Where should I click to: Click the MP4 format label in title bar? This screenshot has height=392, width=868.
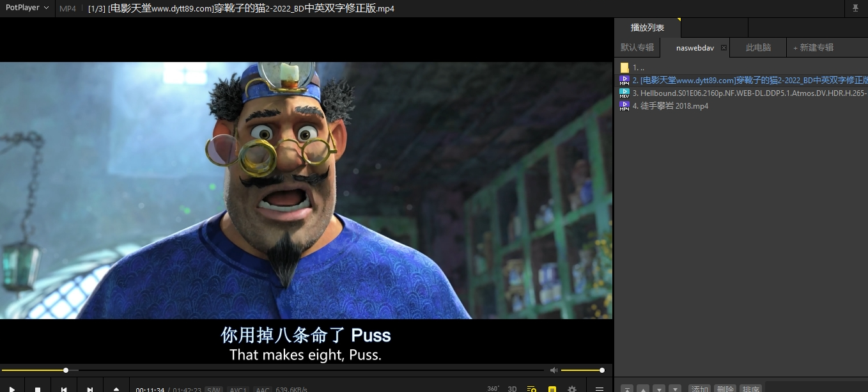point(68,8)
